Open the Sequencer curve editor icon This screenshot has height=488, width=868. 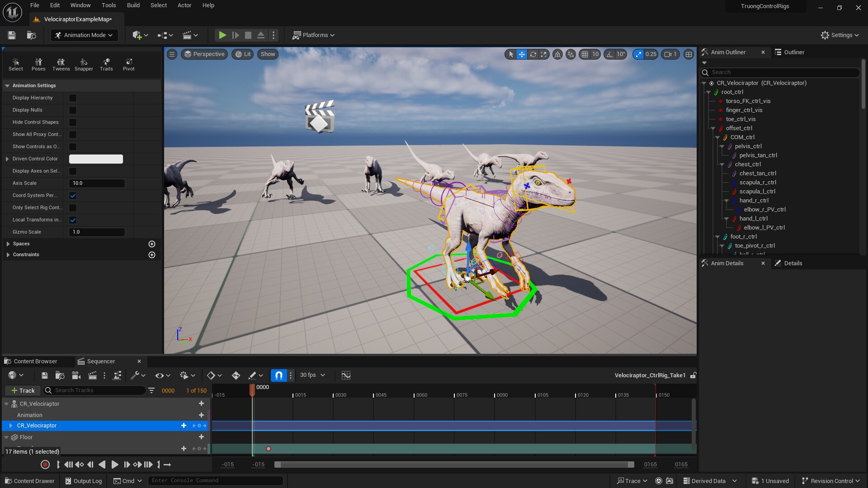pyautogui.click(x=346, y=375)
